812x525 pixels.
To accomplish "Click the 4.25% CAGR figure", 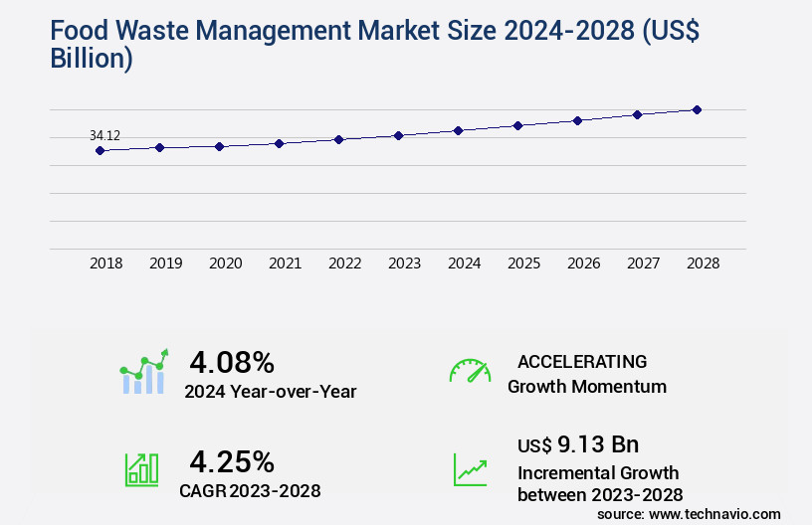I will point(232,461).
